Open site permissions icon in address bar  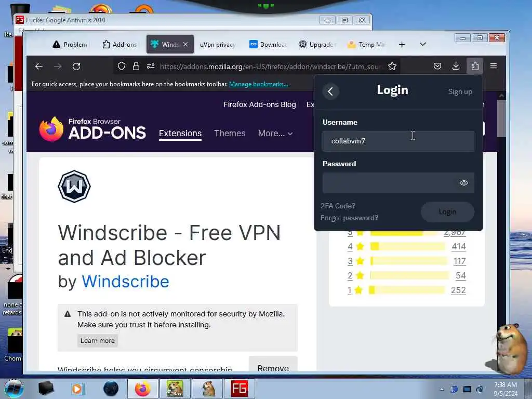coord(151,66)
